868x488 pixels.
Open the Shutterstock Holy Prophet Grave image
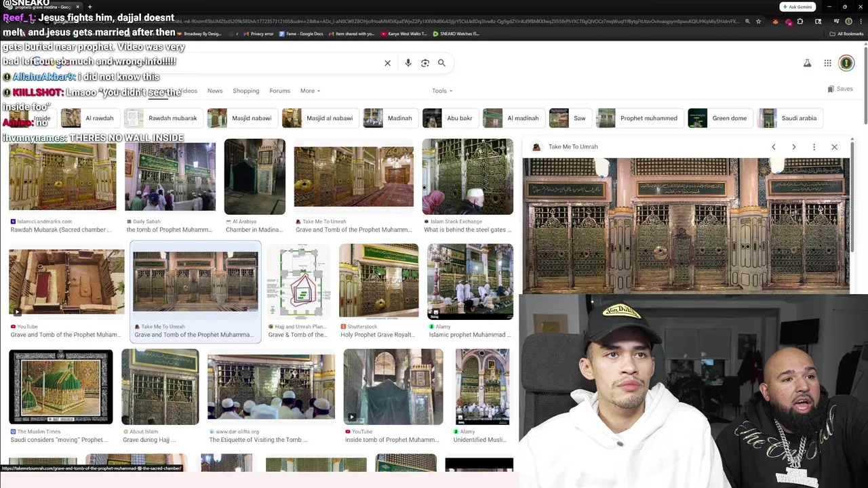click(378, 281)
